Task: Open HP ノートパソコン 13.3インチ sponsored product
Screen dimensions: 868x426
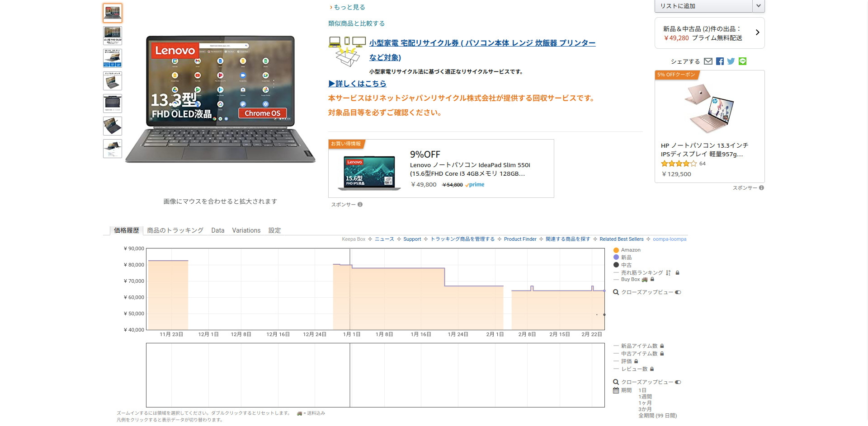Action: point(704,150)
